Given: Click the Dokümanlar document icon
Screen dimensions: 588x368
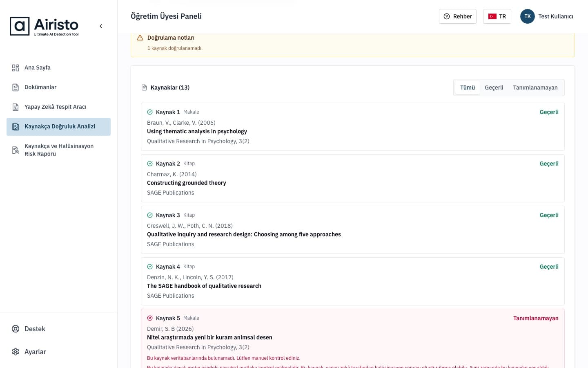Looking at the screenshot, I should point(16,88).
